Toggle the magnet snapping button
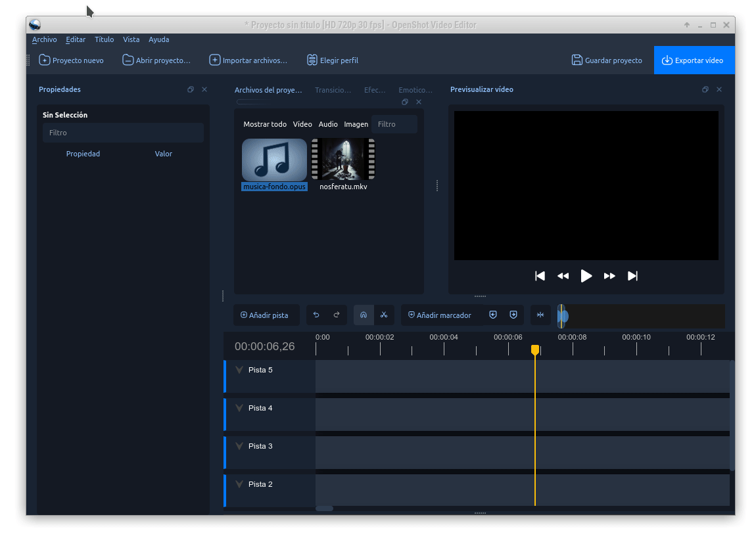This screenshot has height=540, width=756. coord(364,315)
